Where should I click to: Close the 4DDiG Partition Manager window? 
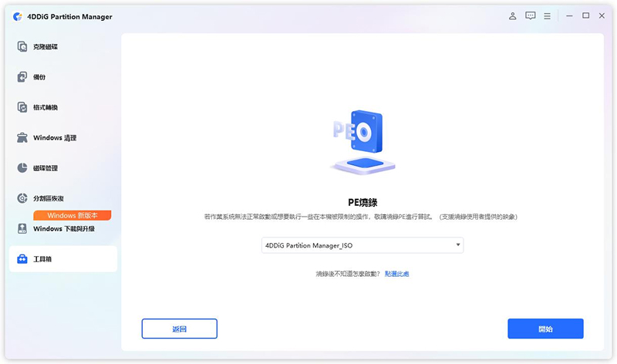[x=602, y=15]
